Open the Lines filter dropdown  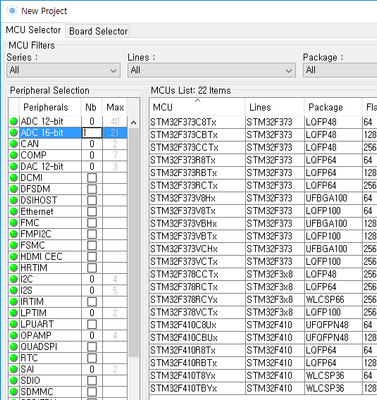(211, 70)
